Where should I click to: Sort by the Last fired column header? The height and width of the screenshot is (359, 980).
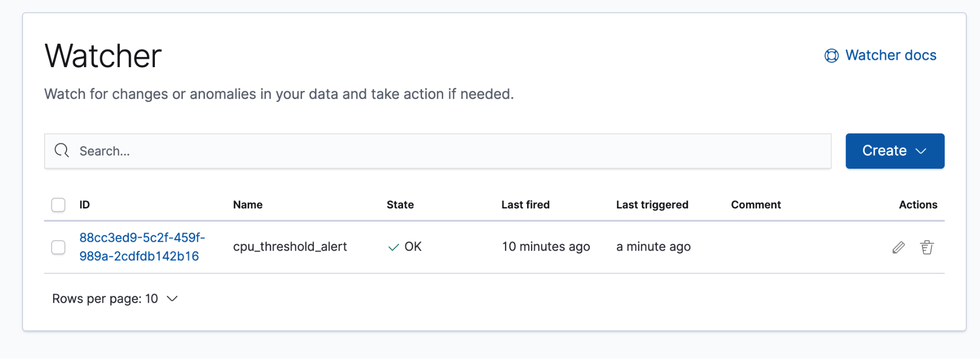click(525, 205)
